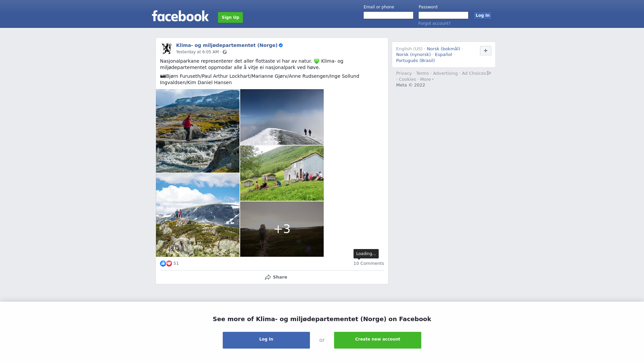The image size is (644, 362).
Task: Click the green Sign Up button
Action: point(230,17)
